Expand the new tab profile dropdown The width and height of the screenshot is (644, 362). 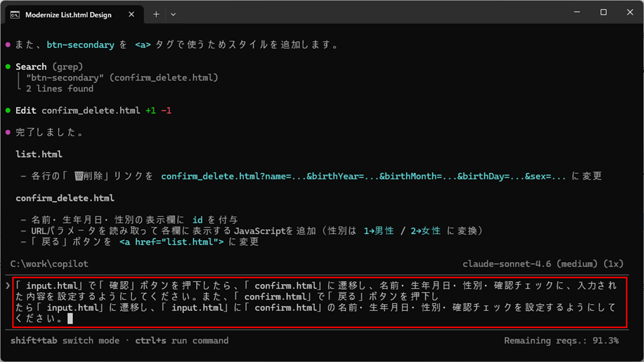[173, 14]
